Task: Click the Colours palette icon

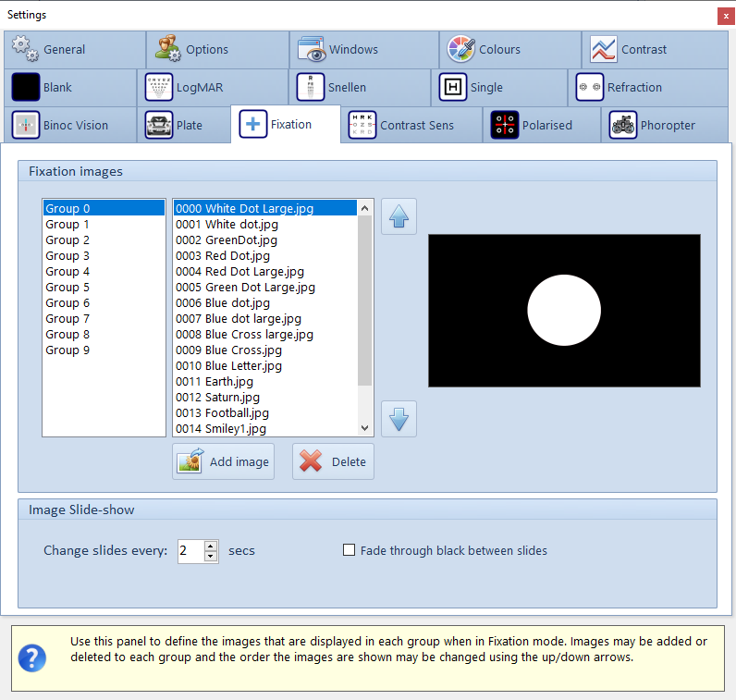Action: (x=461, y=49)
